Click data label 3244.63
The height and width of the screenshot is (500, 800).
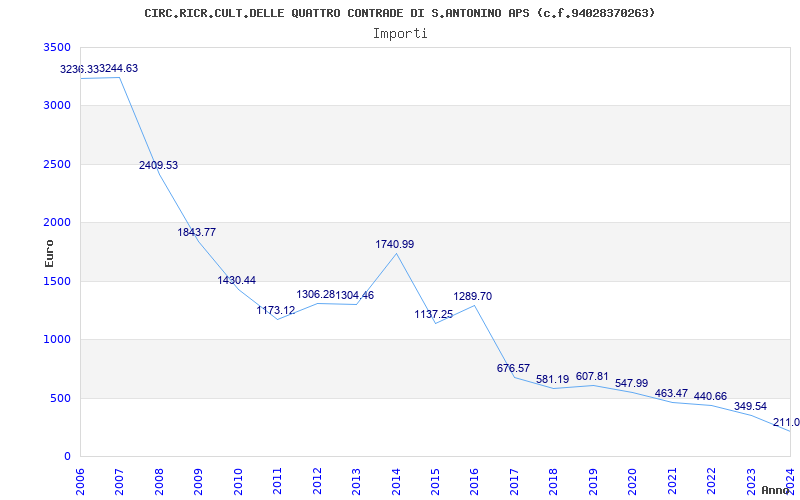[x=118, y=68]
